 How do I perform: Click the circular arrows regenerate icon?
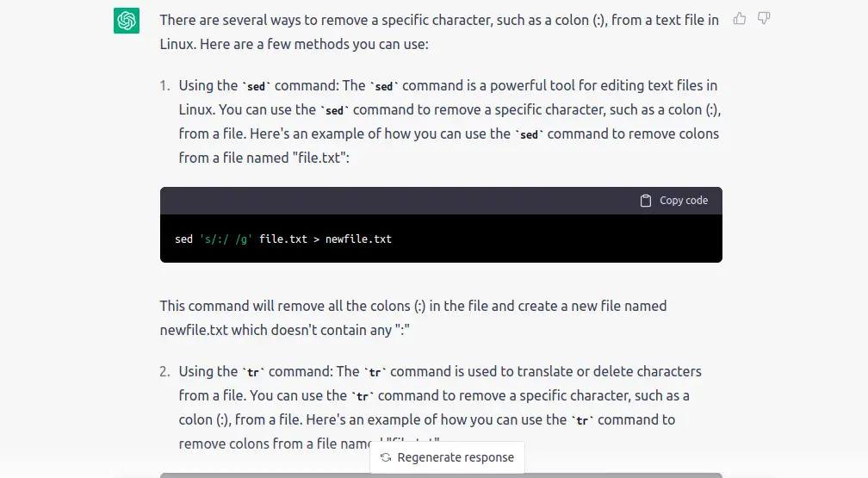[386, 457]
